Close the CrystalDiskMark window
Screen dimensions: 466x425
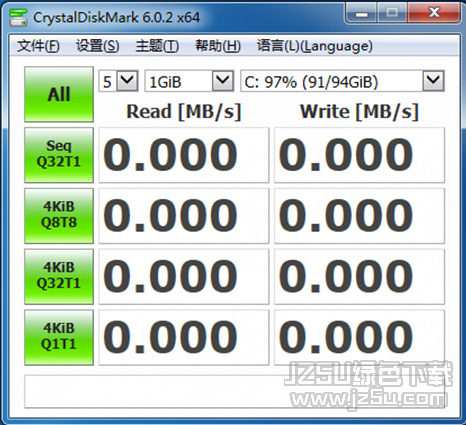(434, 13)
